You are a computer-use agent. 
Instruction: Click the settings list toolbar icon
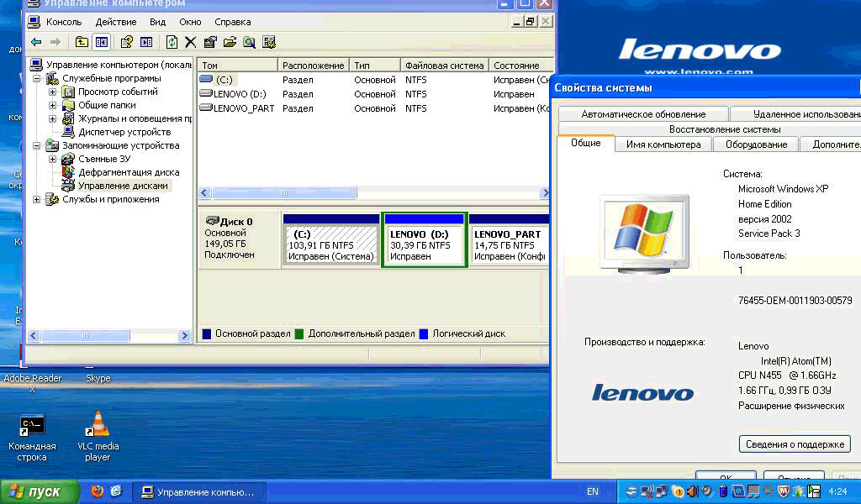tap(269, 42)
